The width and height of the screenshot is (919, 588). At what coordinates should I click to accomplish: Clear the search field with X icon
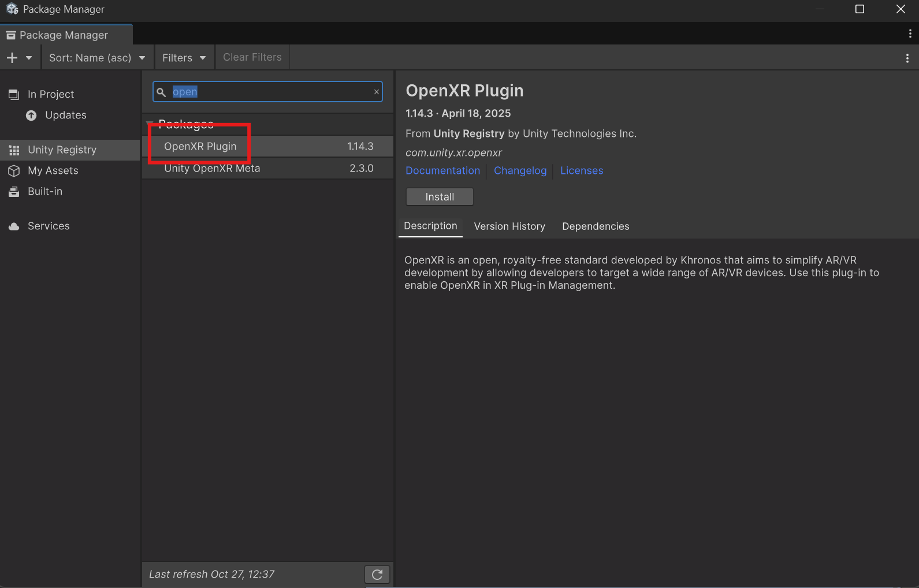pos(377,92)
